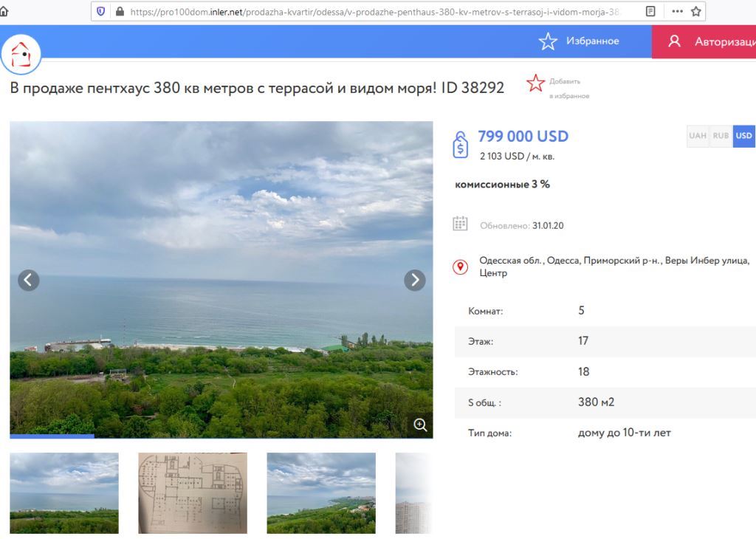Open the first sea view thumbnail

(64, 492)
